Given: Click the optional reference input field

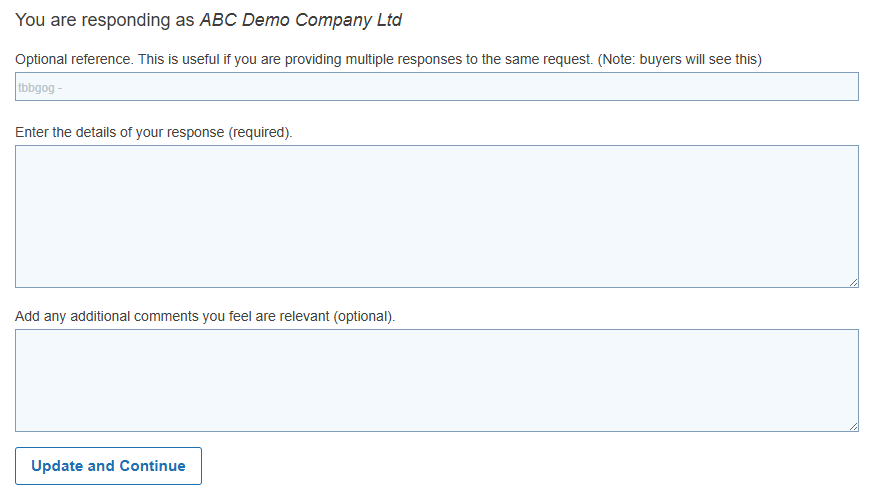Looking at the screenshot, I should [436, 87].
